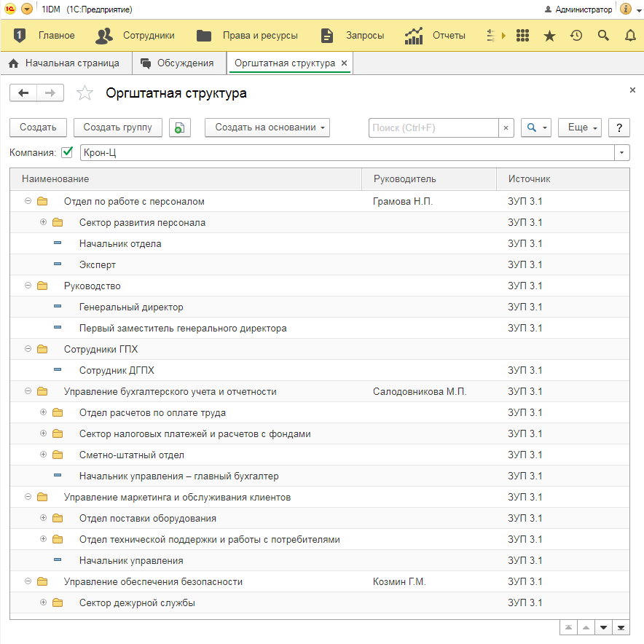
Task: Expand Отдел технической поддержки row
Action: (43, 539)
